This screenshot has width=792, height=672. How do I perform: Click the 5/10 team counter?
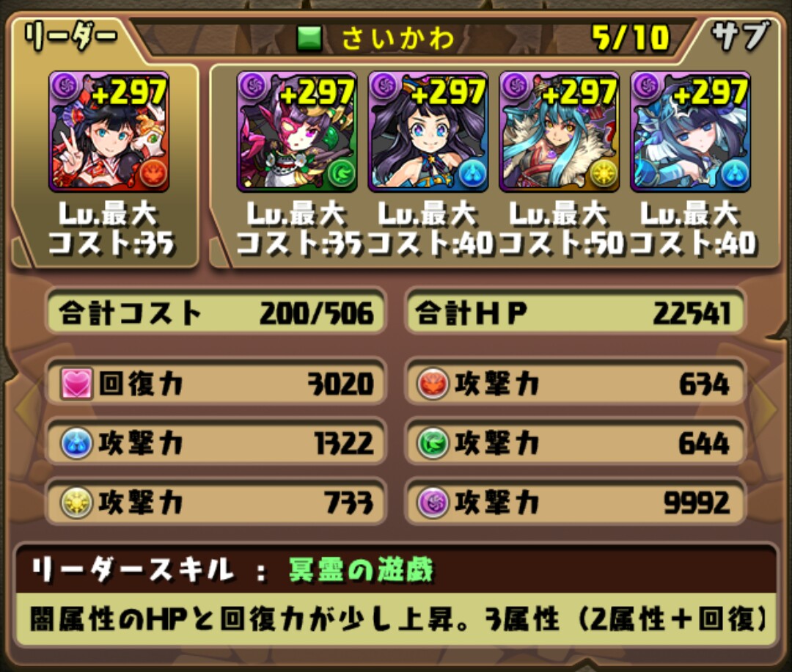point(631,38)
